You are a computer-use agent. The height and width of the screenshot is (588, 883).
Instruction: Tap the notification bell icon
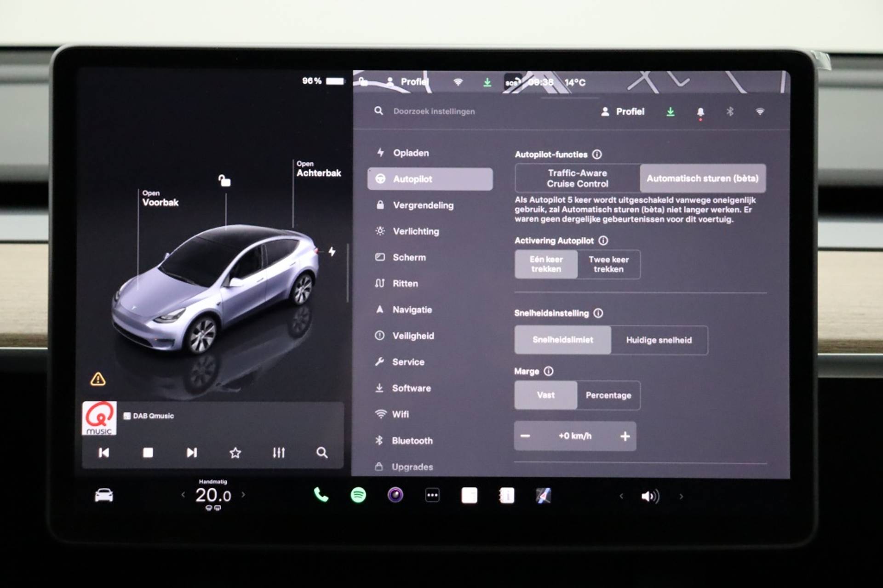pyautogui.click(x=700, y=112)
